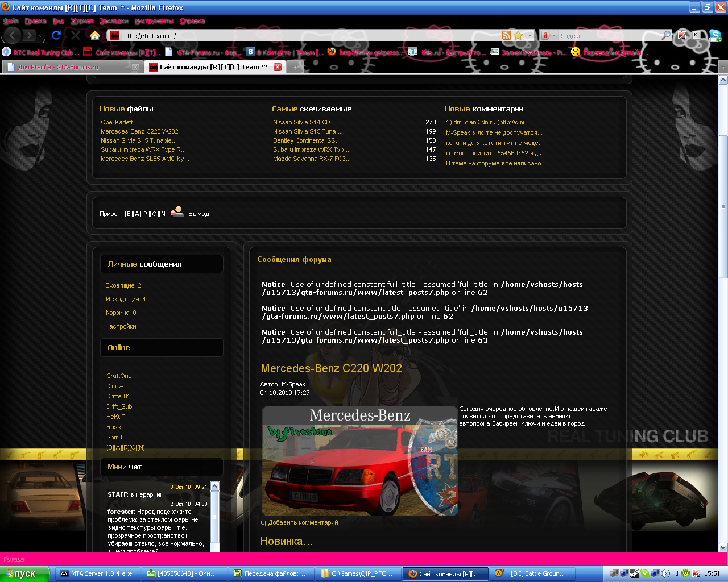The height and width of the screenshot is (582, 728).
Task: Open the Корзина: 0 trash folder link
Action: point(121,313)
